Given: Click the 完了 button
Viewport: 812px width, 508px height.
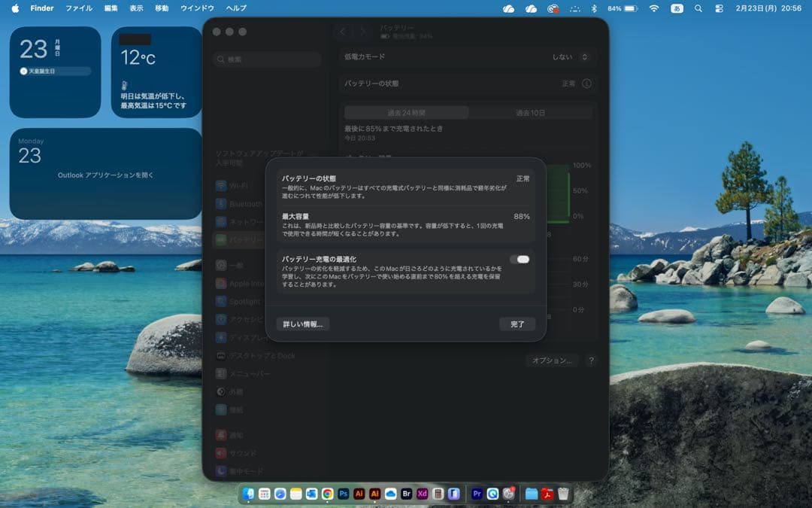Looking at the screenshot, I should tap(517, 324).
